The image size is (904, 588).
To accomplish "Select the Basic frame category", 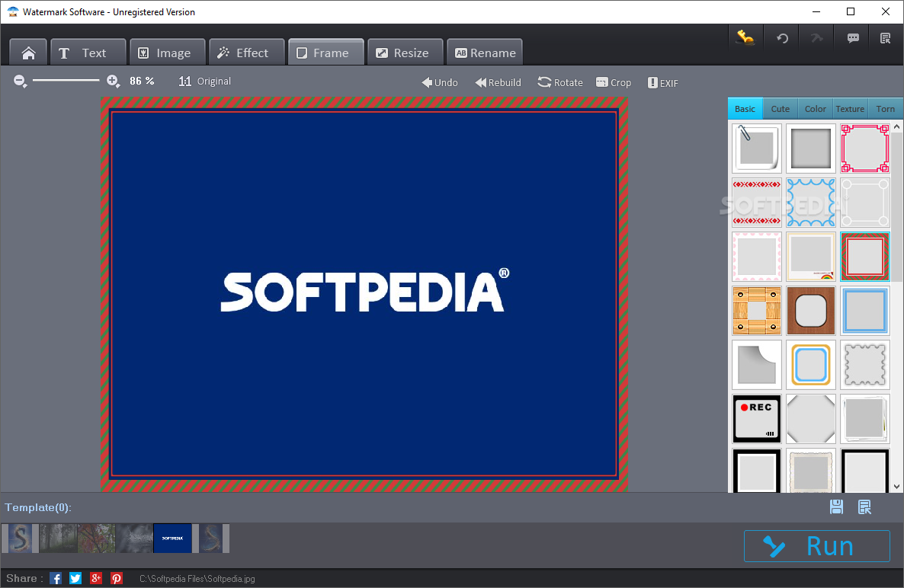I will pos(745,109).
